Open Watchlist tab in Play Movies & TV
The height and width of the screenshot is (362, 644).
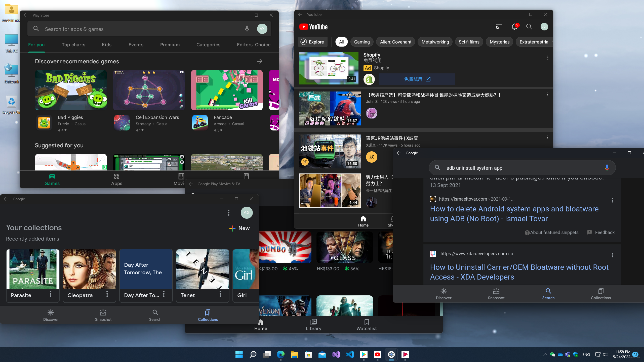367,325
